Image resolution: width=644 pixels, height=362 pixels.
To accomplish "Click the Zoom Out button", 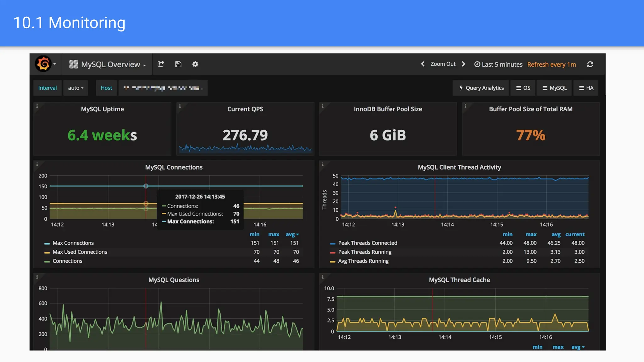I will (443, 64).
